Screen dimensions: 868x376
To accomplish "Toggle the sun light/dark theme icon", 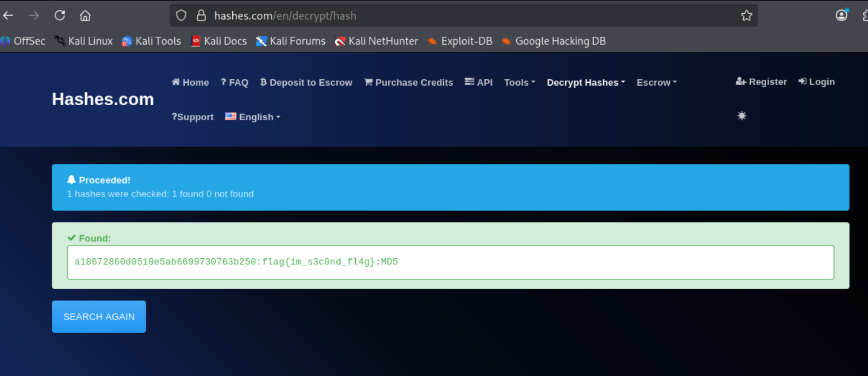I will (742, 116).
